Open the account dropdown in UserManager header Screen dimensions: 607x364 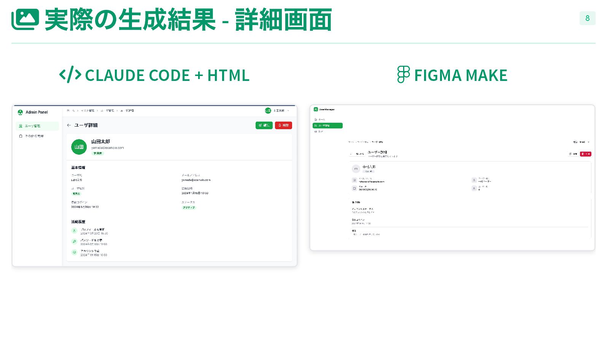click(581, 142)
